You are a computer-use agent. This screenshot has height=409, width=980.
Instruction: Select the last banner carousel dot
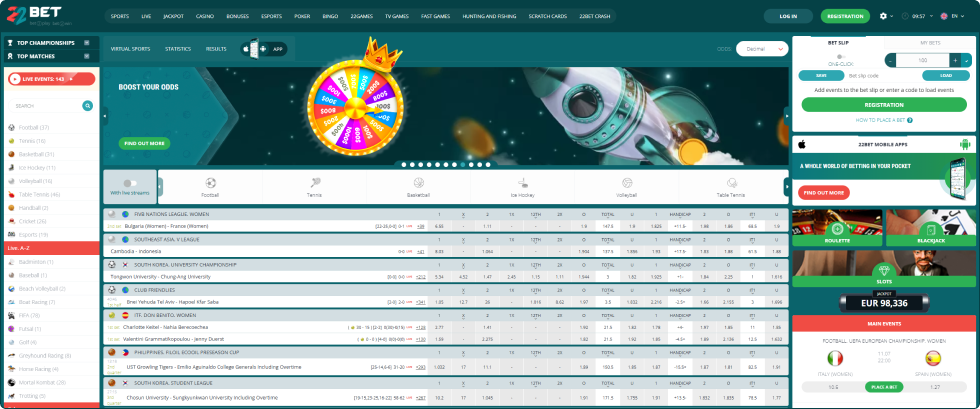(488, 164)
